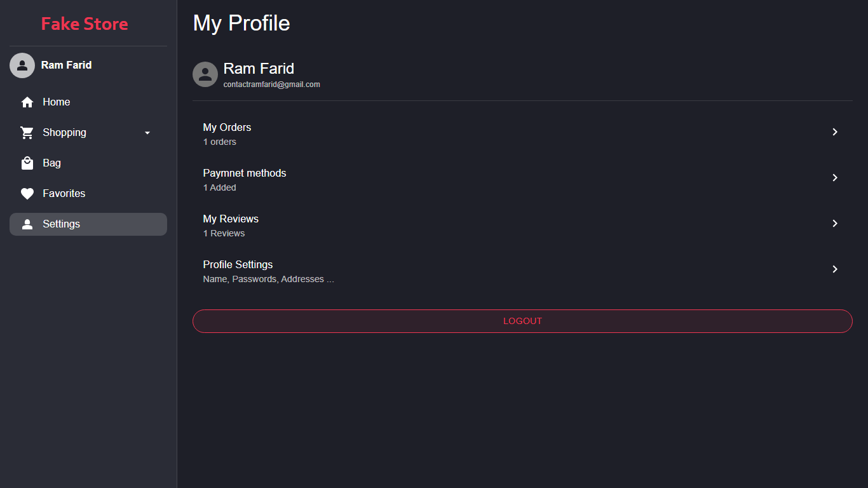The width and height of the screenshot is (868, 488).
Task: Open My Reviews chevron arrow
Action: (x=835, y=224)
